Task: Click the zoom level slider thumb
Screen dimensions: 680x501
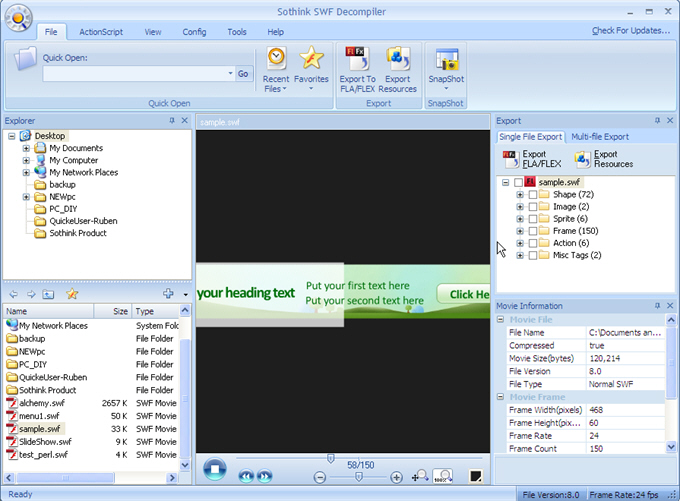Action: [359, 477]
